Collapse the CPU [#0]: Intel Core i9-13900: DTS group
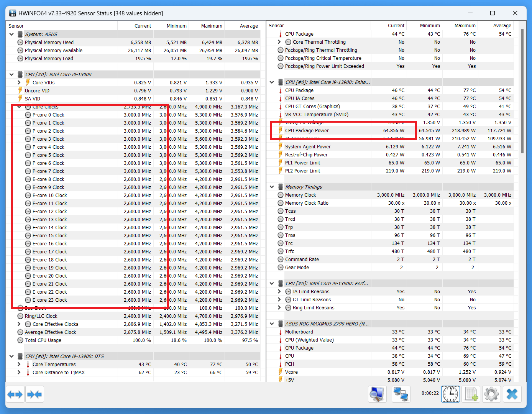 (11, 356)
